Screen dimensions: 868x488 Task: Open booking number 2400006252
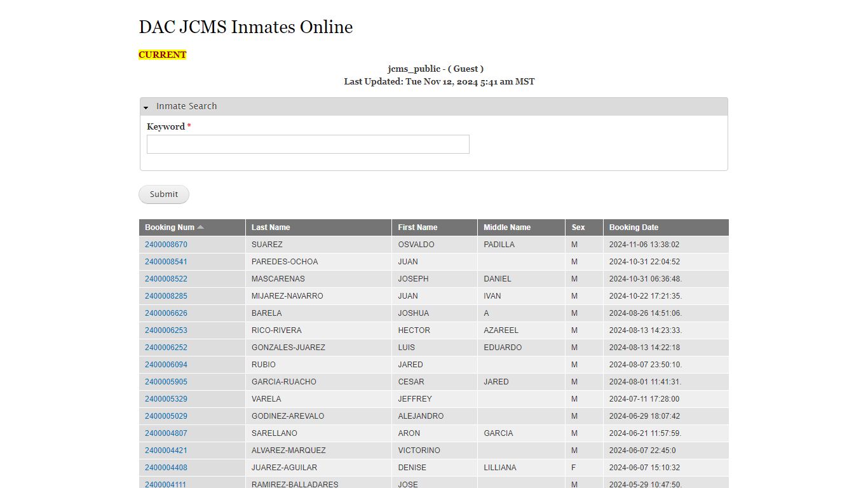166,348
